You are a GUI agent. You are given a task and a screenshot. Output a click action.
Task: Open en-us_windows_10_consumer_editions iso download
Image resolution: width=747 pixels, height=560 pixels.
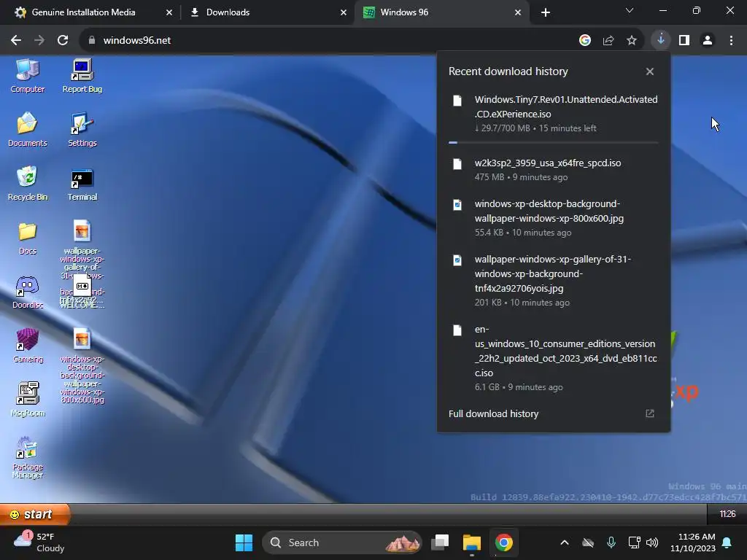coord(554,357)
